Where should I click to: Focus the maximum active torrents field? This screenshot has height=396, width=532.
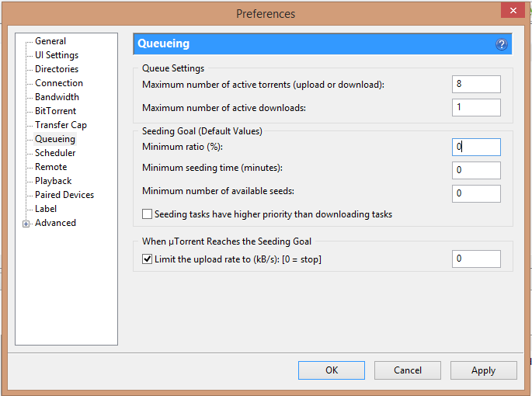tap(476, 84)
